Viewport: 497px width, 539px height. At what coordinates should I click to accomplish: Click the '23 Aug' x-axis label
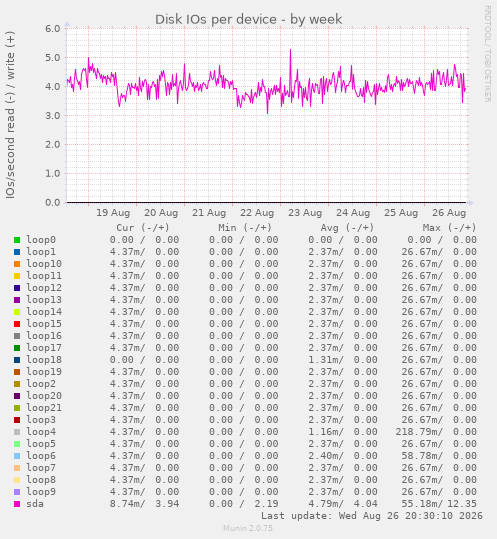(305, 213)
